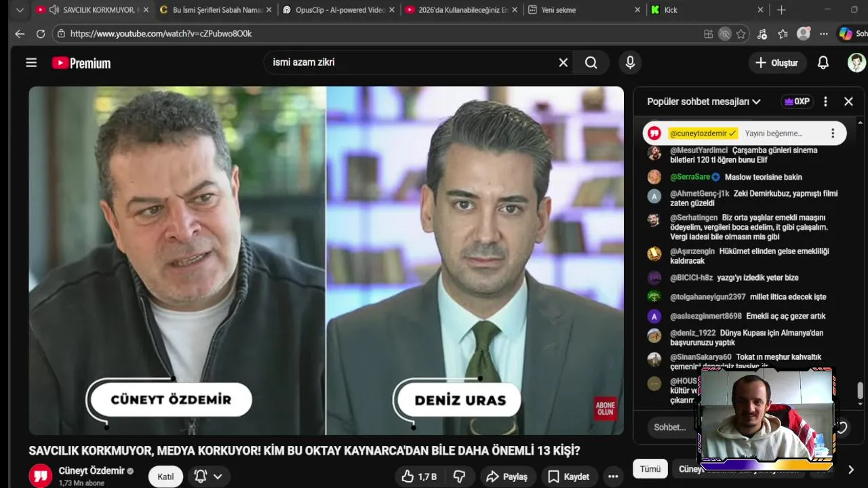The image size is (868, 488).
Task: Close the Yeni sekme tab
Action: coord(637,10)
